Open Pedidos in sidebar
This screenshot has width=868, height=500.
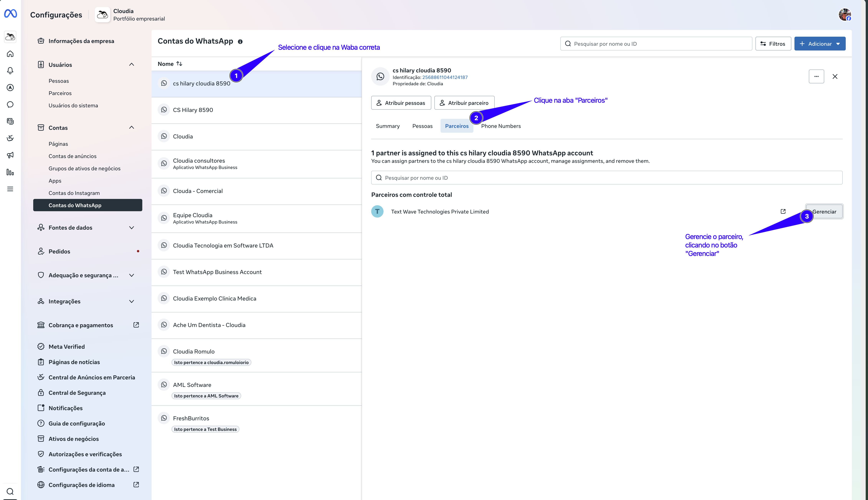tap(59, 251)
